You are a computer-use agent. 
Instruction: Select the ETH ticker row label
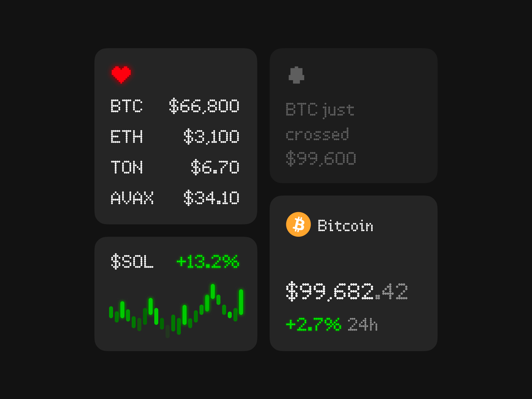pyautogui.click(x=126, y=137)
